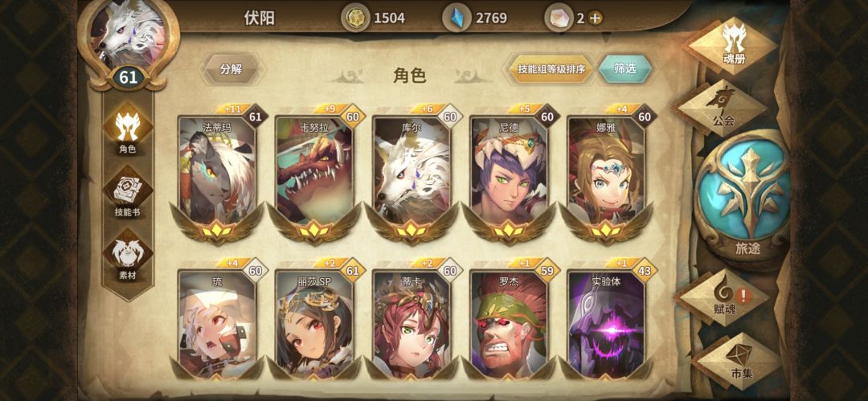The width and height of the screenshot is (868, 401).
Task: Open the 魂册 soul book menu
Action: click(732, 45)
